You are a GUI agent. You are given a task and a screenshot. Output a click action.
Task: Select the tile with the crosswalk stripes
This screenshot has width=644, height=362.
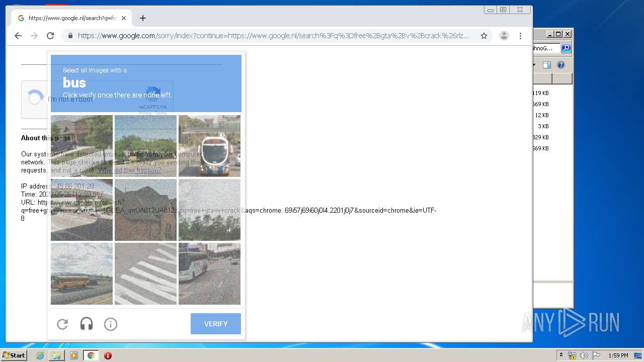(x=145, y=274)
